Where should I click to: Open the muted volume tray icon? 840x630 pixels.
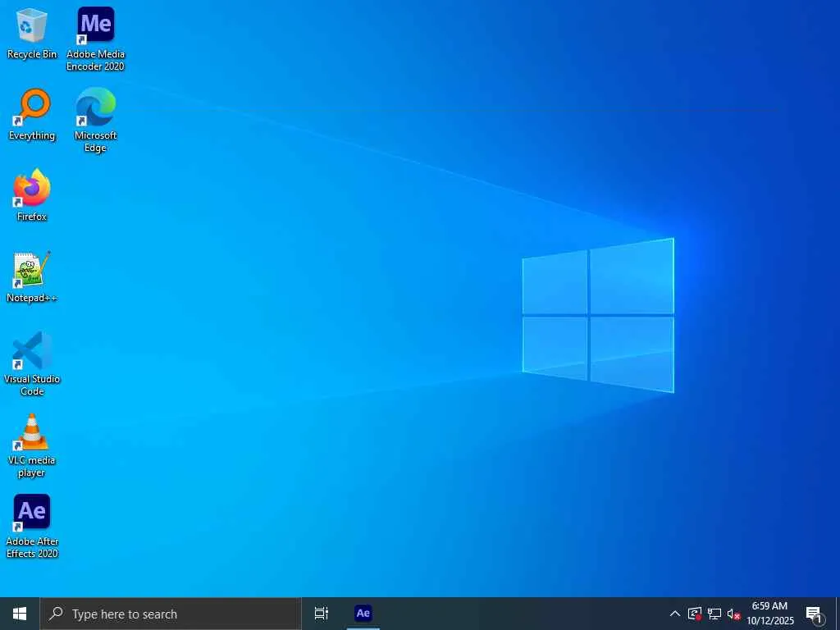(733, 614)
